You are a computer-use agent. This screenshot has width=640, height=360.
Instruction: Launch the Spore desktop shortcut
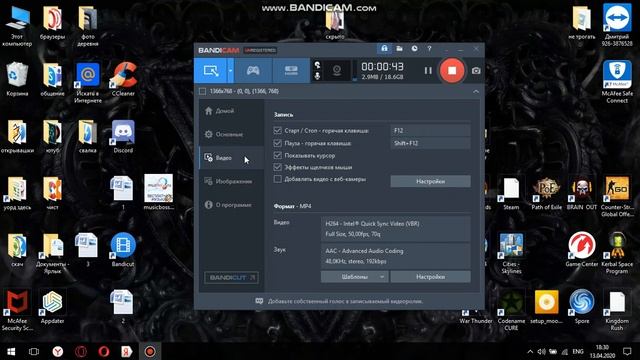[582, 307]
